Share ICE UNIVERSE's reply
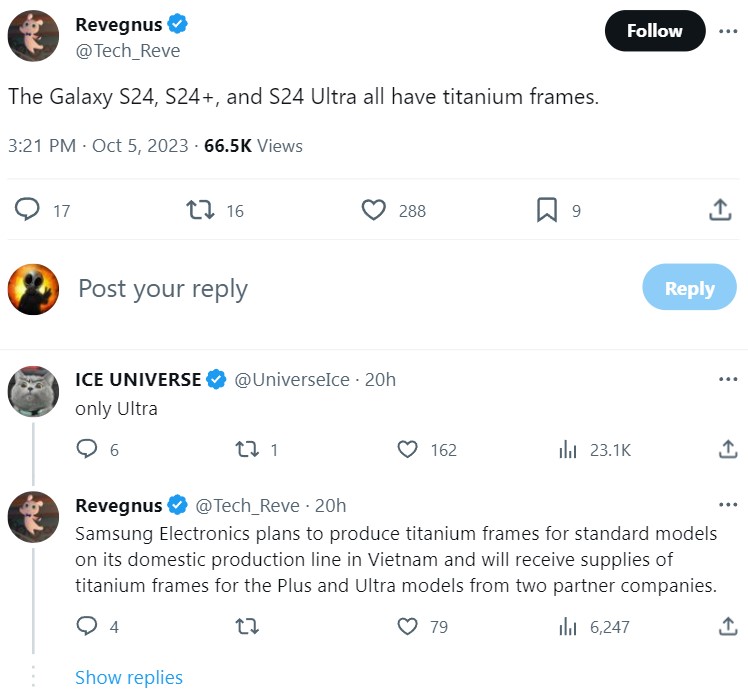This screenshot has width=748, height=696. coord(728,449)
